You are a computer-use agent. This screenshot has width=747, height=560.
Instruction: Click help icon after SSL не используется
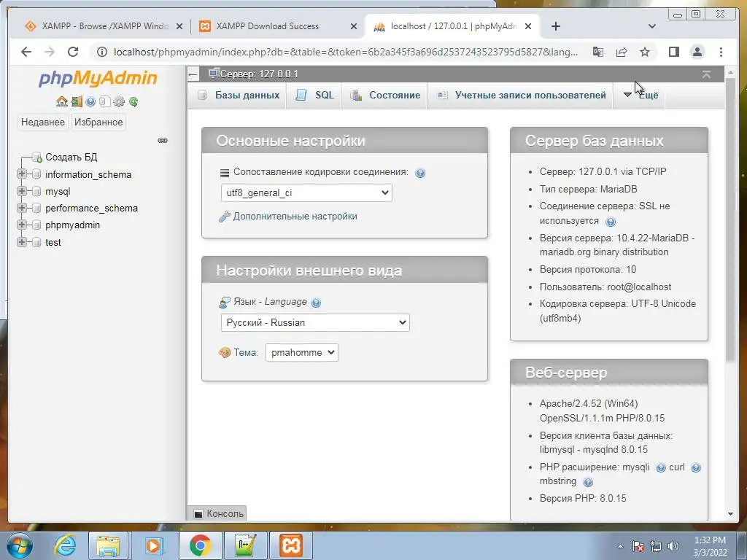tap(611, 222)
